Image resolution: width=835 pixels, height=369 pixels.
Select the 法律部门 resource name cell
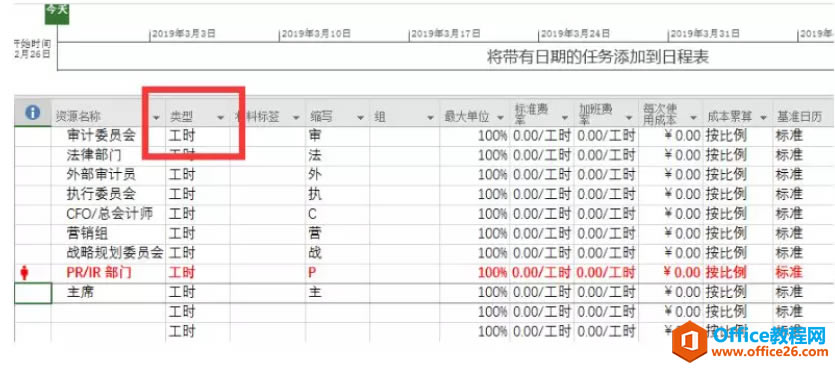point(108,155)
